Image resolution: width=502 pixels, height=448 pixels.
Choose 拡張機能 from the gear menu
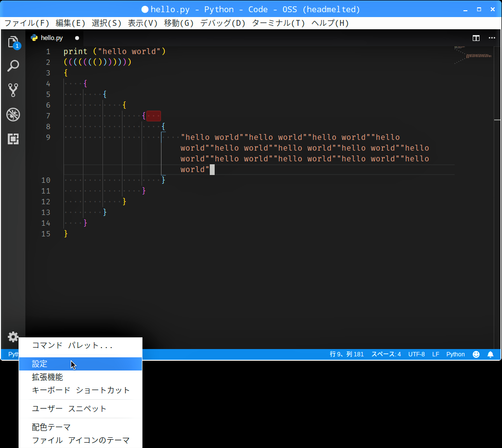pyautogui.click(x=80, y=377)
